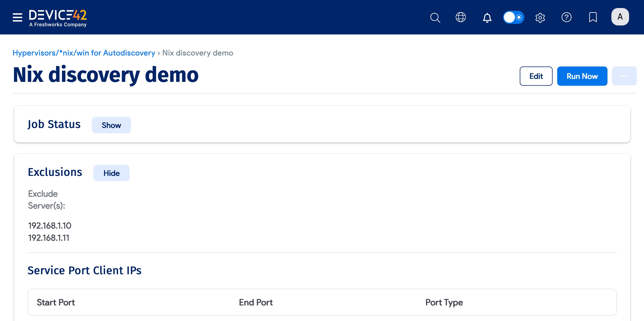Select excluded server 192.168.1.10
This screenshot has height=321, width=644.
pyautogui.click(x=50, y=225)
